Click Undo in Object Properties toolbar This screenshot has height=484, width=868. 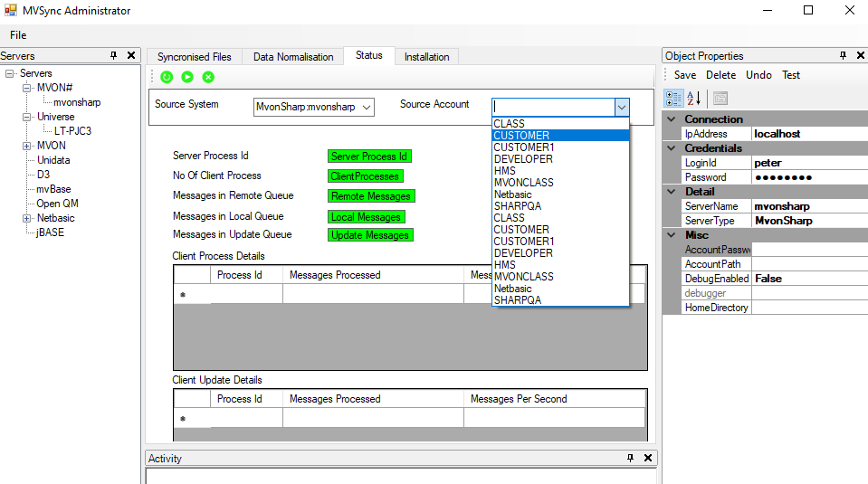[x=758, y=75]
